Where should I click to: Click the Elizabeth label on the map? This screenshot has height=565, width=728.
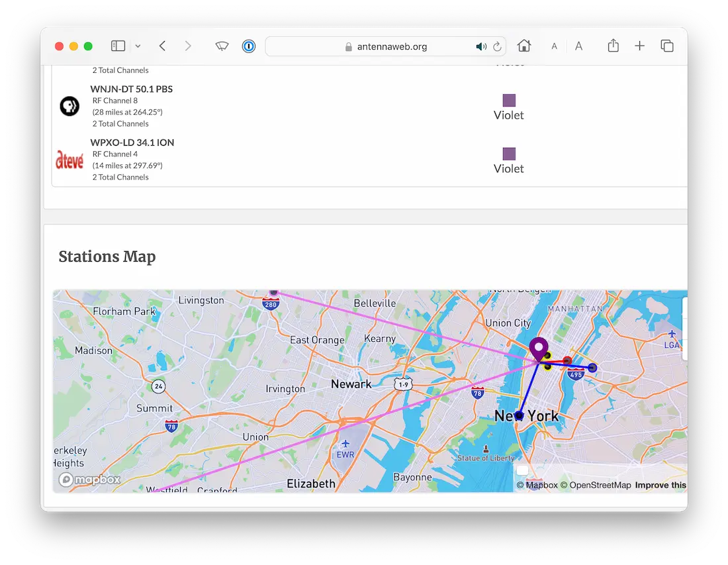(x=311, y=484)
